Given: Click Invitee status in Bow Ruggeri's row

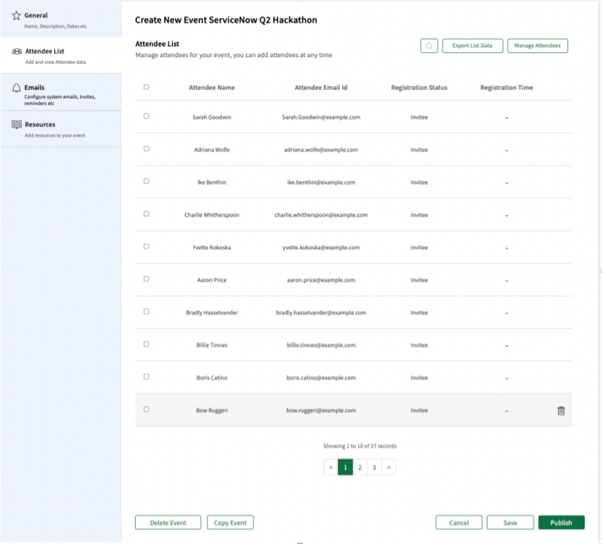Looking at the screenshot, I should (x=419, y=410).
